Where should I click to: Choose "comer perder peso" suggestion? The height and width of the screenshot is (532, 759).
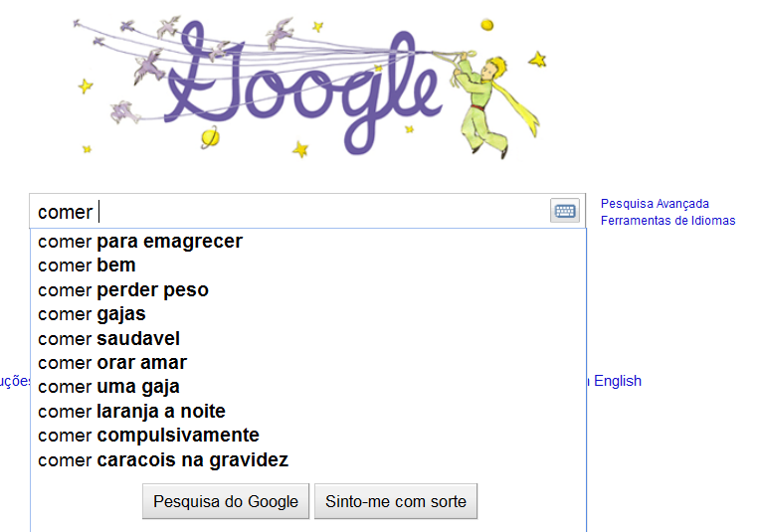(123, 290)
